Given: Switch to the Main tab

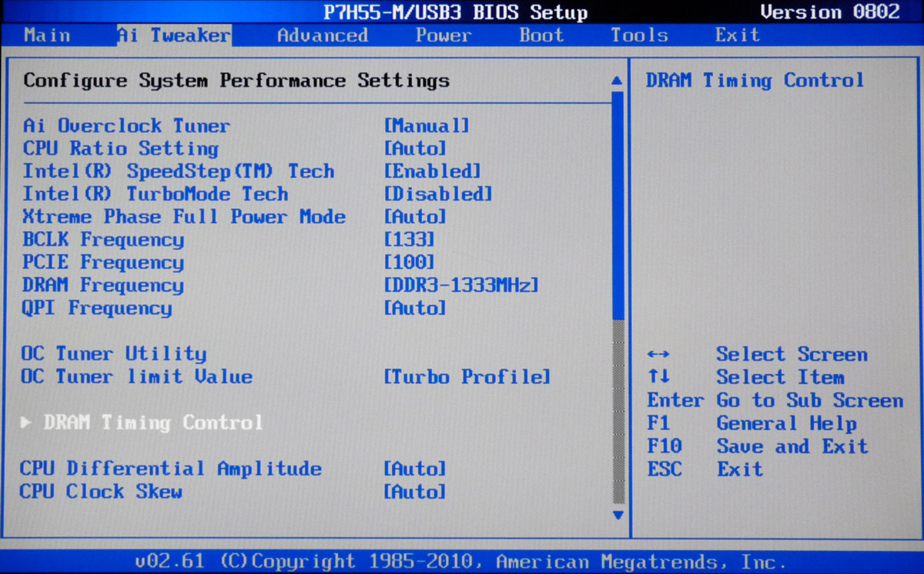Looking at the screenshot, I should click(46, 35).
